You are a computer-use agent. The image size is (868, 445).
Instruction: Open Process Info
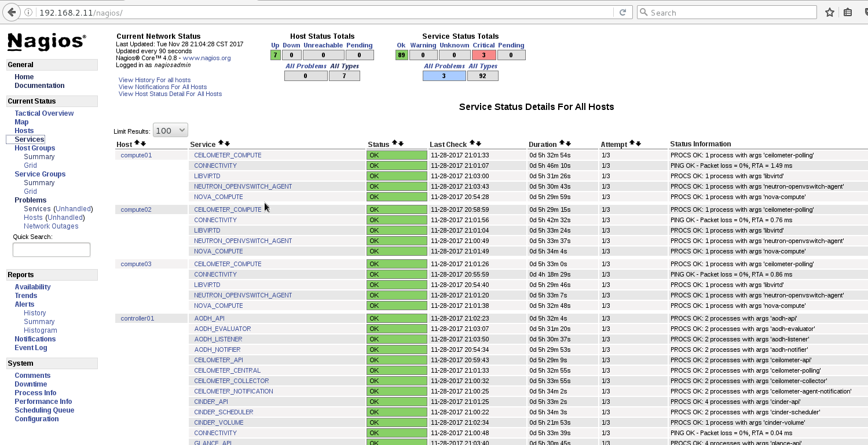[x=35, y=393]
